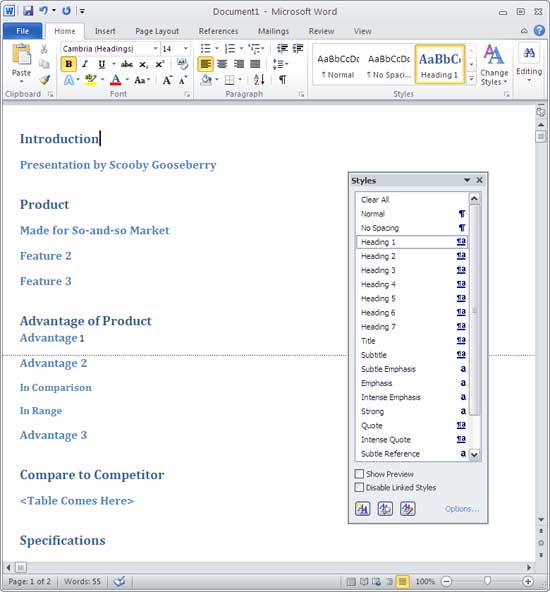Click the Word Help question icon

(539, 30)
